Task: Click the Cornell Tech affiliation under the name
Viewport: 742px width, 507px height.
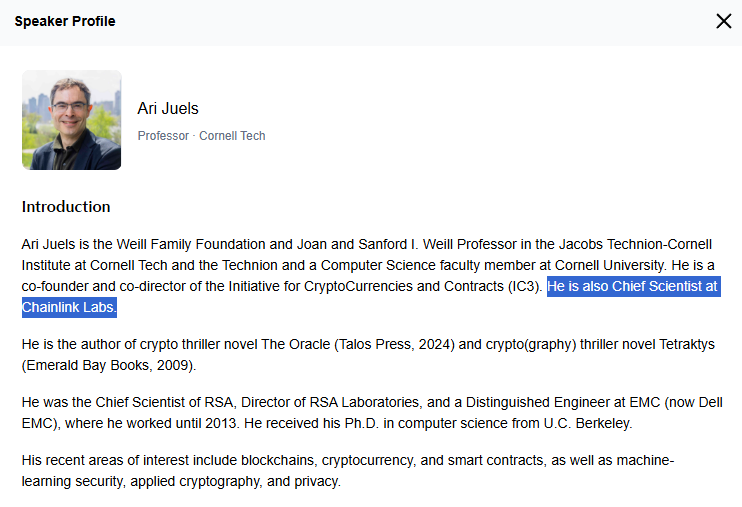Action: point(232,136)
